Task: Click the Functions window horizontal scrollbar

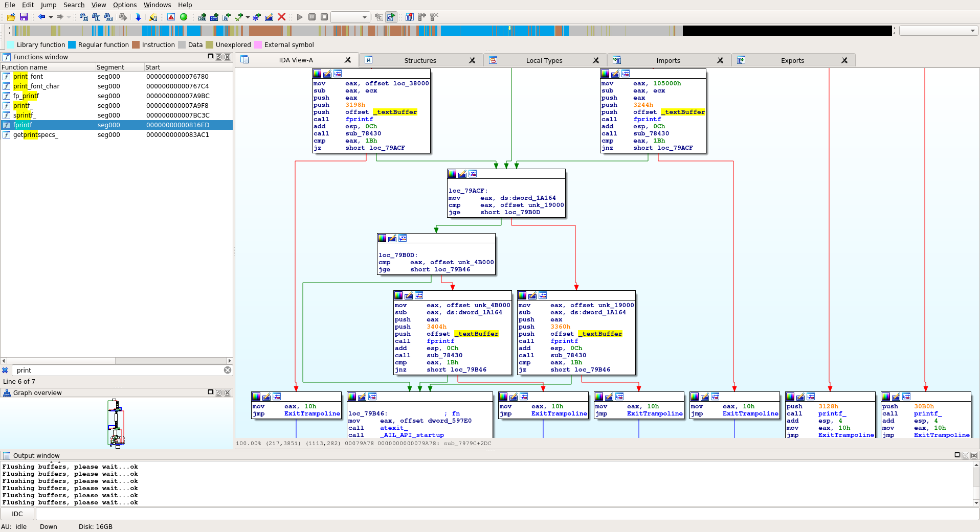Action: (x=117, y=361)
